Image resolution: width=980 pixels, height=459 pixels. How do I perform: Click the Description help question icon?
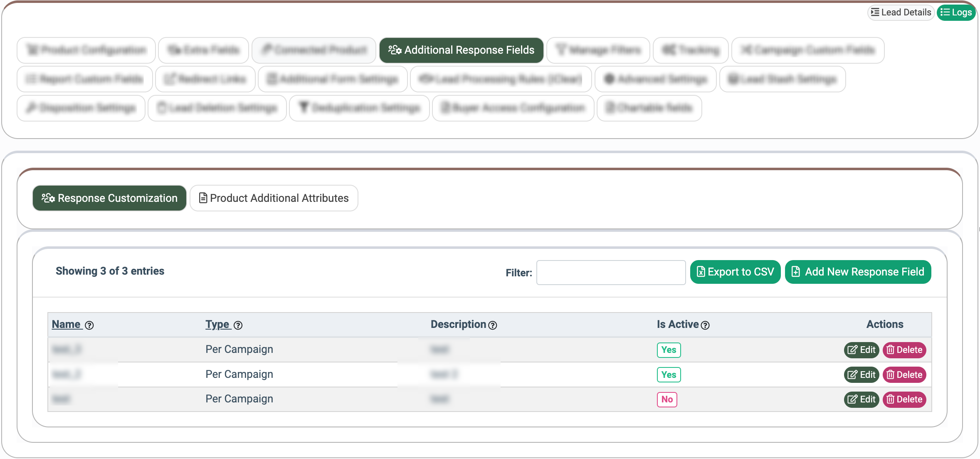(x=493, y=325)
